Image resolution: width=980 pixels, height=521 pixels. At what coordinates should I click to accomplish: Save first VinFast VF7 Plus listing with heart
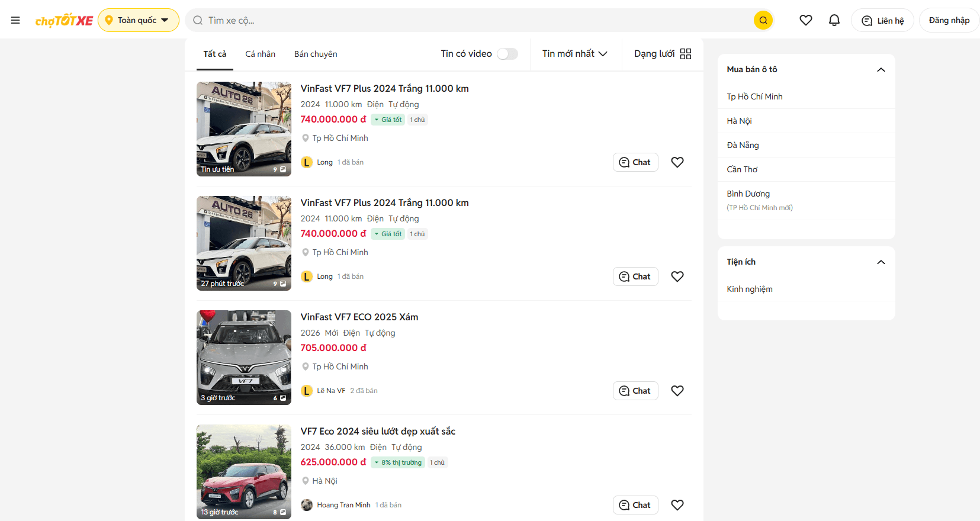(x=677, y=162)
